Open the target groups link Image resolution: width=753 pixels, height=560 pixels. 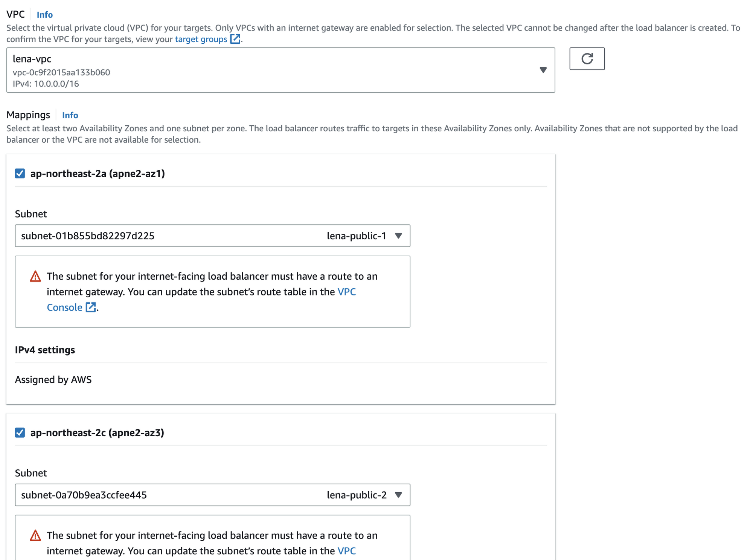point(201,39)
